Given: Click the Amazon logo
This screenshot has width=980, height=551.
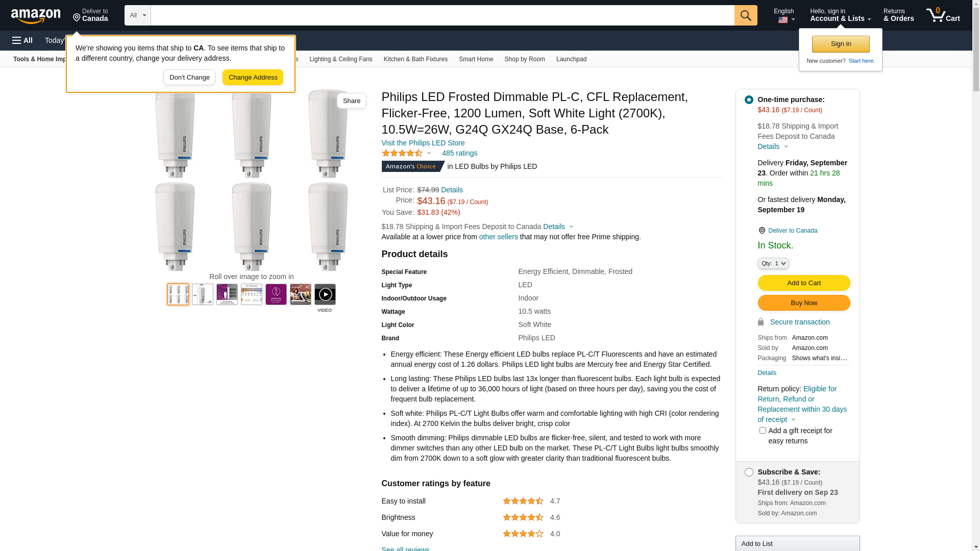Looking at the screenshot, I should [36, 16].
